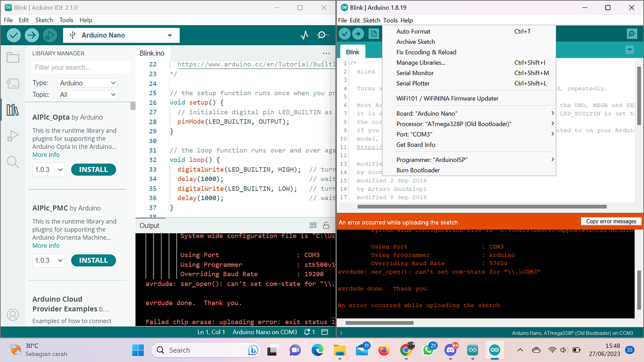The image size is (644, 362).
Task: Install the AlPlc_PMC library
Action: click(x=93, y=260)
